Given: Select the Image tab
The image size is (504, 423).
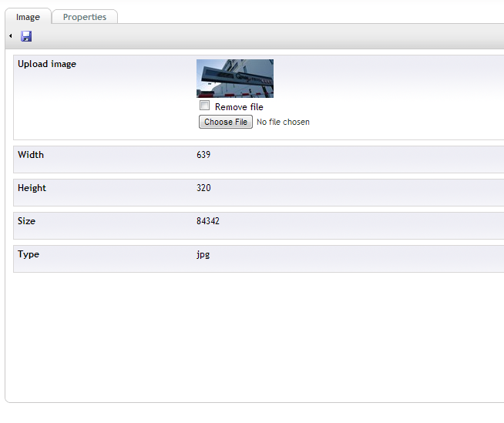Looking at the screenshot, I should (28, 17).
